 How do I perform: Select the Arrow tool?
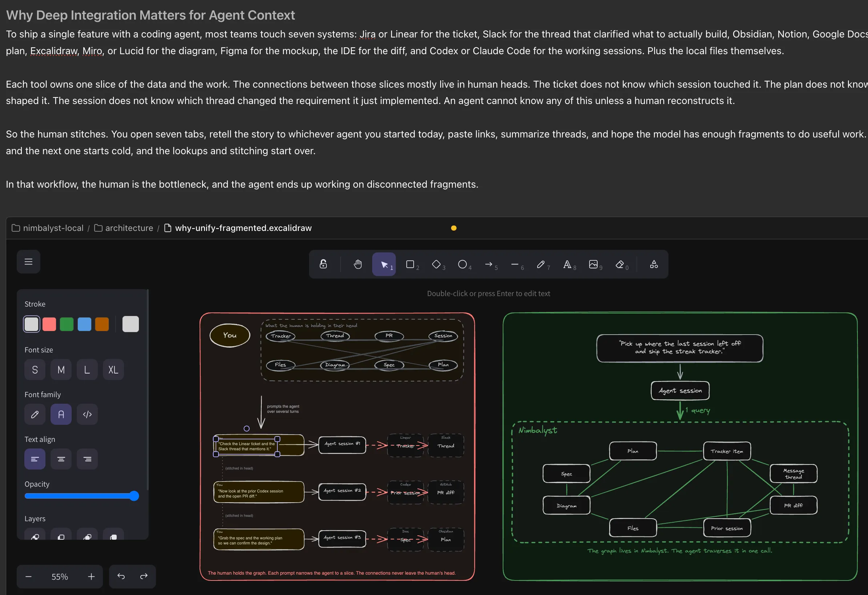[489, 264]
